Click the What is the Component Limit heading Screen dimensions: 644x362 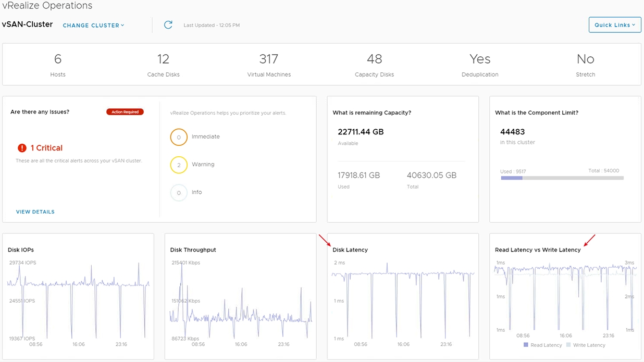(x=537, y=113)
